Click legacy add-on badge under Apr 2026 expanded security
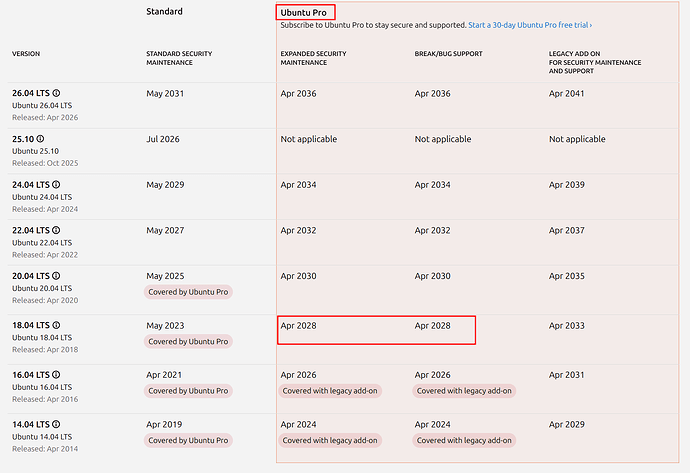 tap(330, 391)
